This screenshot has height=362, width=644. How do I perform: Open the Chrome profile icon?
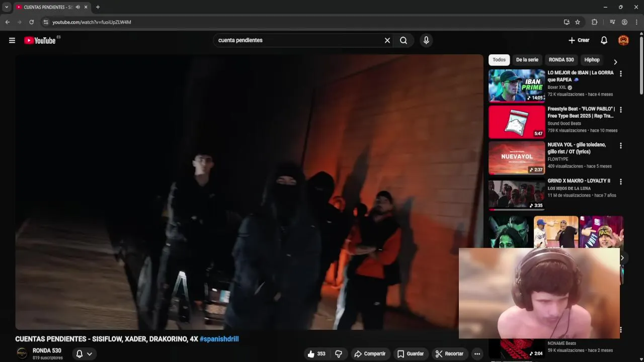click(x=624, y=22)
